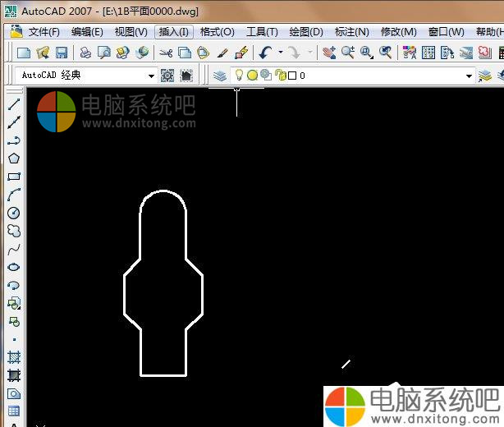Select the Rectangle tool
The width and height of the screenshot is (504, 427).
coord(14,177)
